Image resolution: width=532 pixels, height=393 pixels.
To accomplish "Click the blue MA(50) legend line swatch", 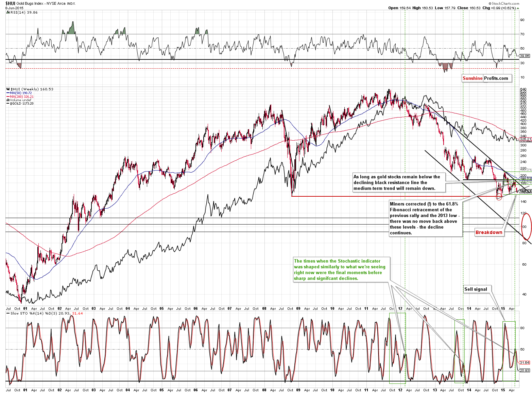I will click(8, 93).
